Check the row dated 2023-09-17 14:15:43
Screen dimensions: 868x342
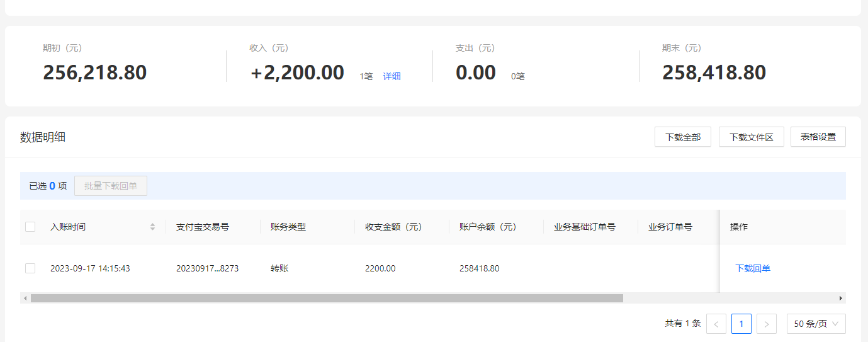click(30, 268)
